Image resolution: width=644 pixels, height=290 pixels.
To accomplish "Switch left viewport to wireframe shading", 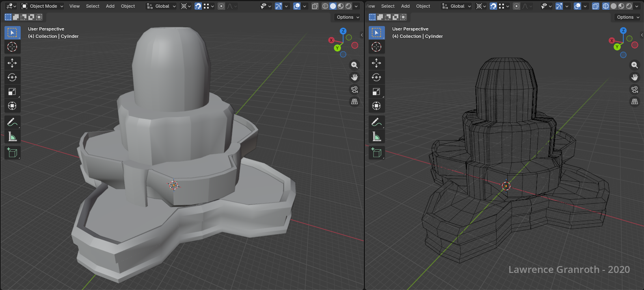I will 325,6.
